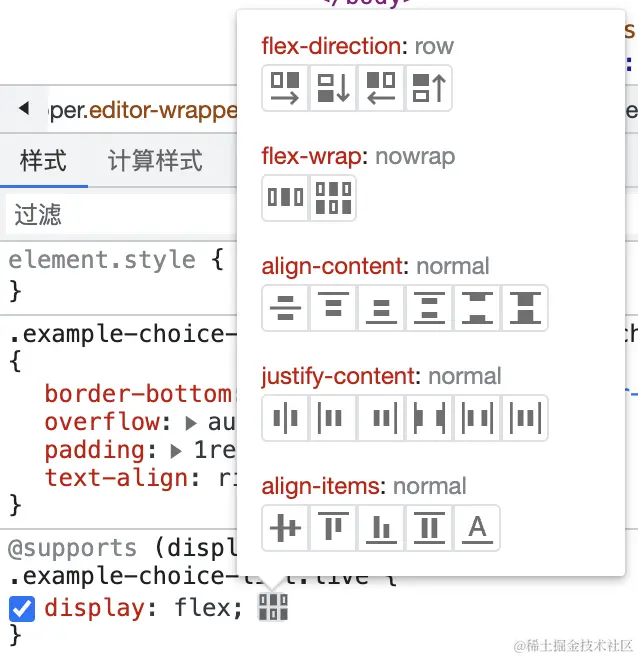The image size is (638, 658).
Task: Set align-content to stretch
Action: click(525, 308)
